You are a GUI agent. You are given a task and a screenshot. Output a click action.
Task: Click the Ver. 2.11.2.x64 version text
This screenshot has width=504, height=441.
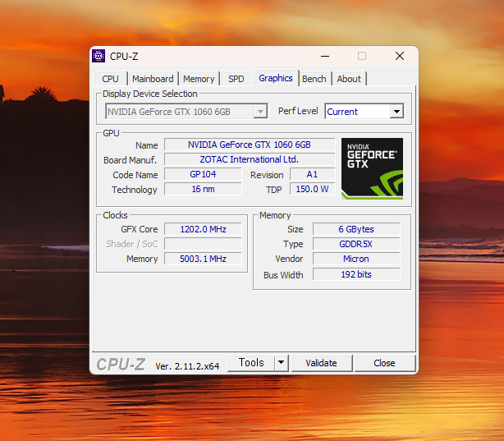187,366
